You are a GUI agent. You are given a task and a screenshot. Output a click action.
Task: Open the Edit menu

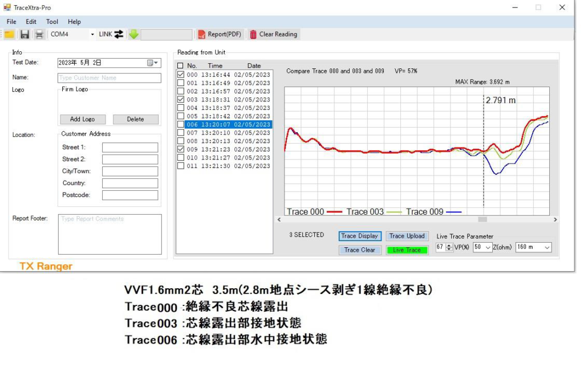pos(31,22)
